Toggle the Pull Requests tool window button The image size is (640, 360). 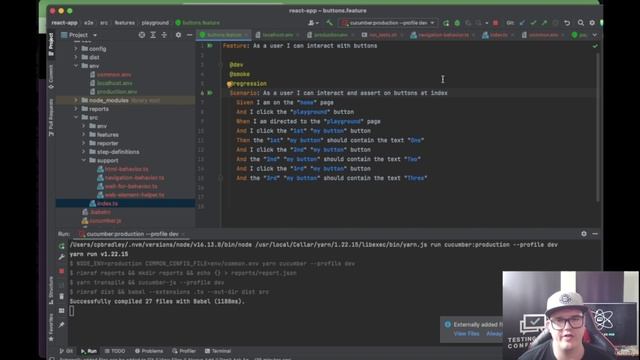click(x=51, y=117)
